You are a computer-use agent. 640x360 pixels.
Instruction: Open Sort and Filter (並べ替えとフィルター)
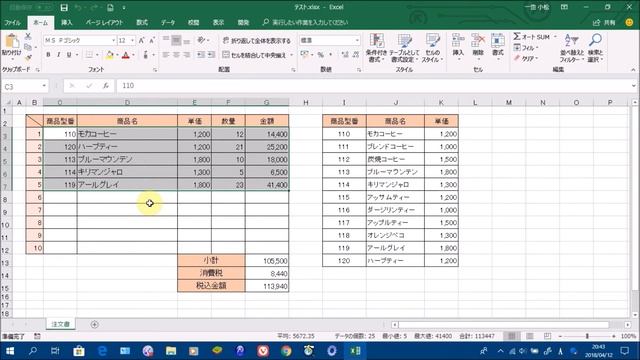[571, 48]
